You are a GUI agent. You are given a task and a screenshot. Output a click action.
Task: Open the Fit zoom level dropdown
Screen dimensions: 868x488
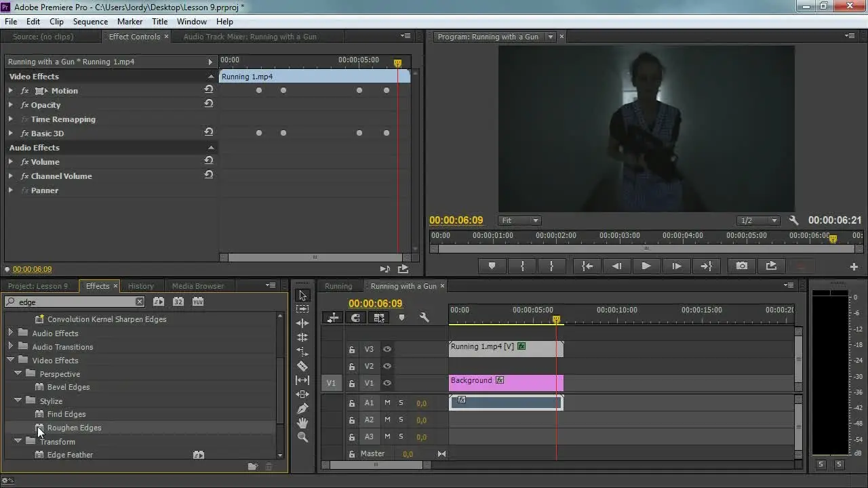pyautogui.click(x=519, y=220)
